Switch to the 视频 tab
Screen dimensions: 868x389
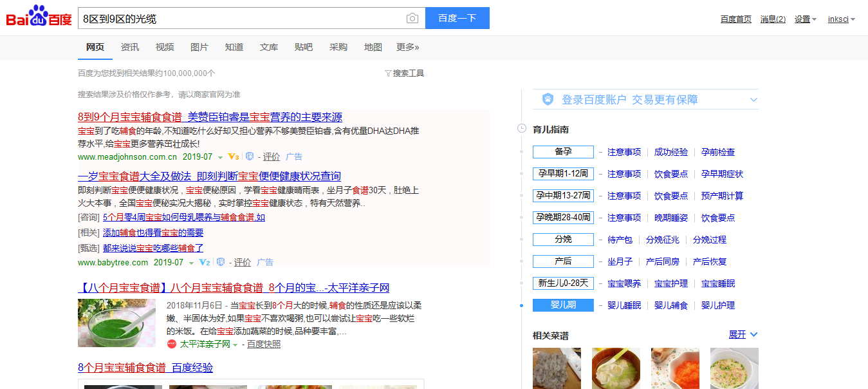[165, 47]
